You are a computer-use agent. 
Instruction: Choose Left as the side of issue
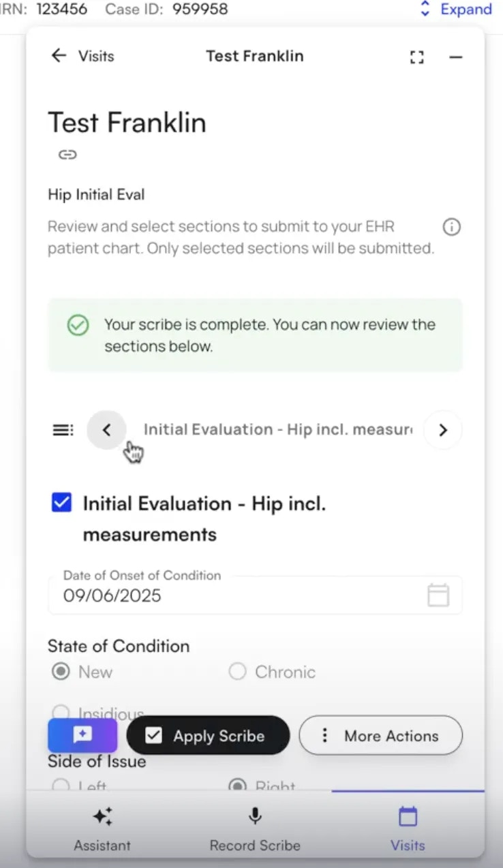point(60,786)
